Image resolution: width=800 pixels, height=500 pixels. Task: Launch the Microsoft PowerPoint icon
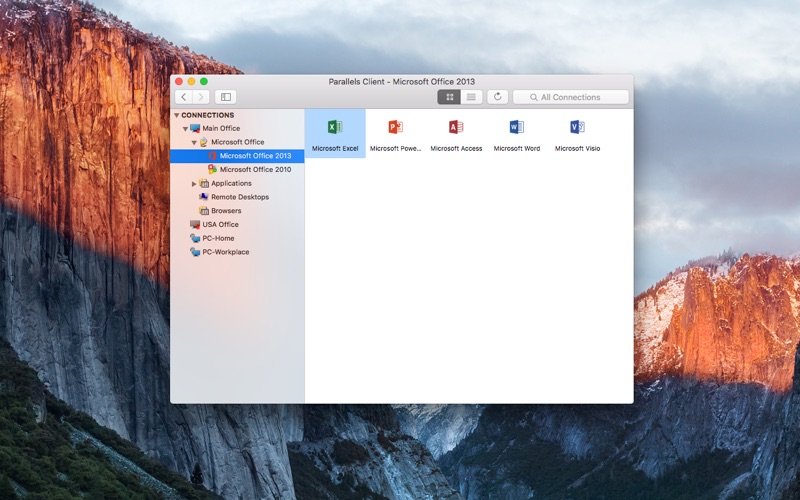[x=395, y=128]
